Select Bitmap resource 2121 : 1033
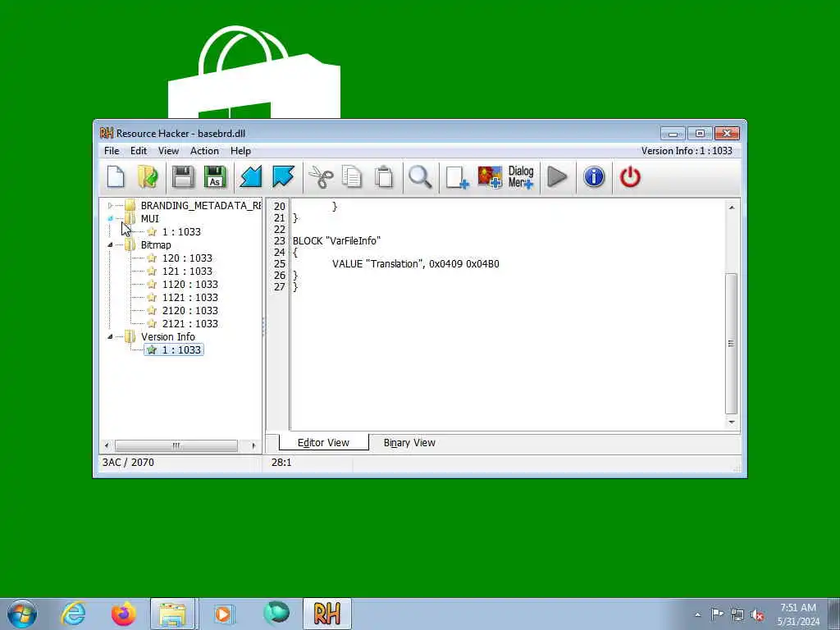840x630 pixels. pyautogui.click(x=189, y=323)
